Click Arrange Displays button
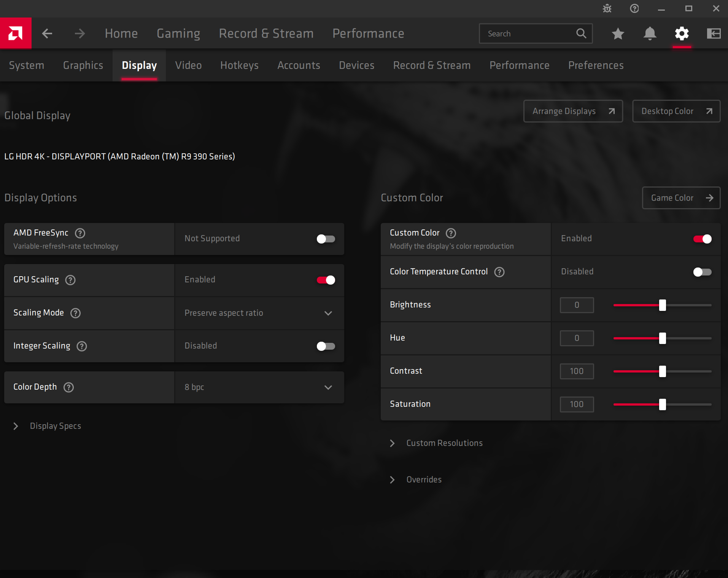 pyautogui.click(x=573, y=111)
